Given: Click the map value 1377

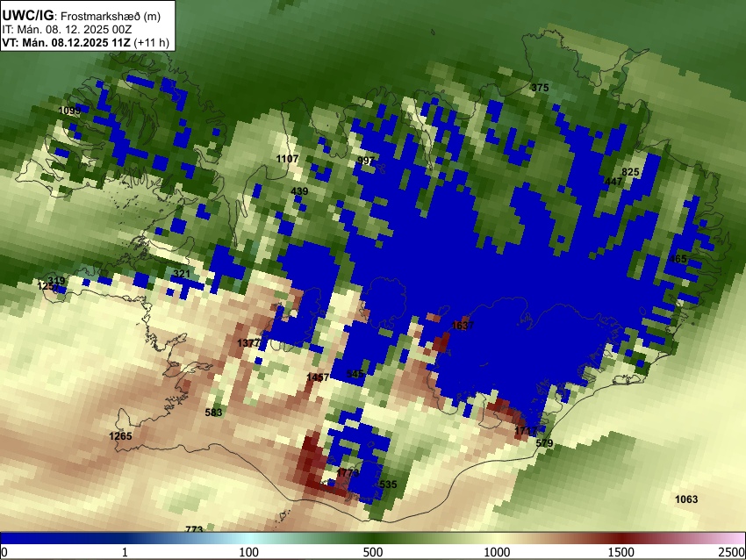Looking at the screenshot, I should pos(248,343).
